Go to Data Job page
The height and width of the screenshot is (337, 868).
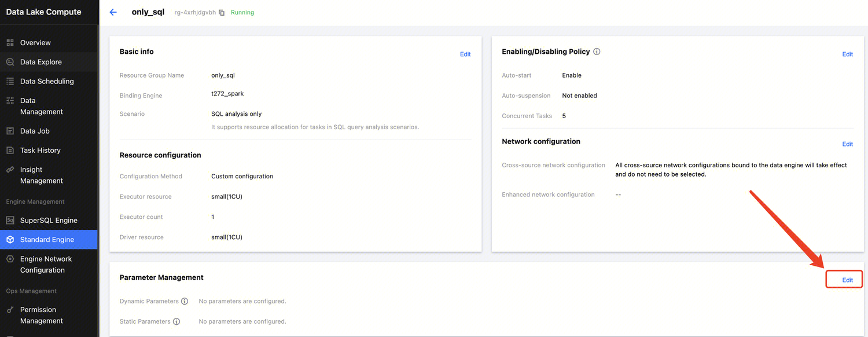pyautogui.click(x=35, y=131)
